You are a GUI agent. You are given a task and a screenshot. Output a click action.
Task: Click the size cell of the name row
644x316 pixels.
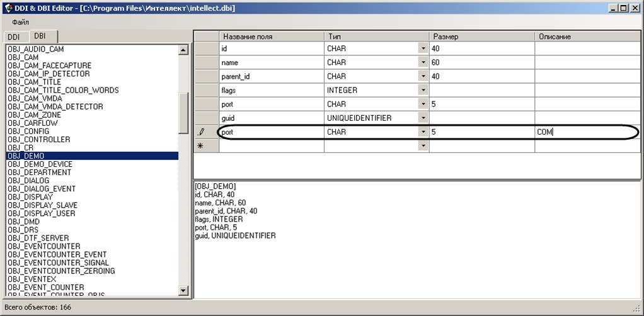tap(482, 62)
